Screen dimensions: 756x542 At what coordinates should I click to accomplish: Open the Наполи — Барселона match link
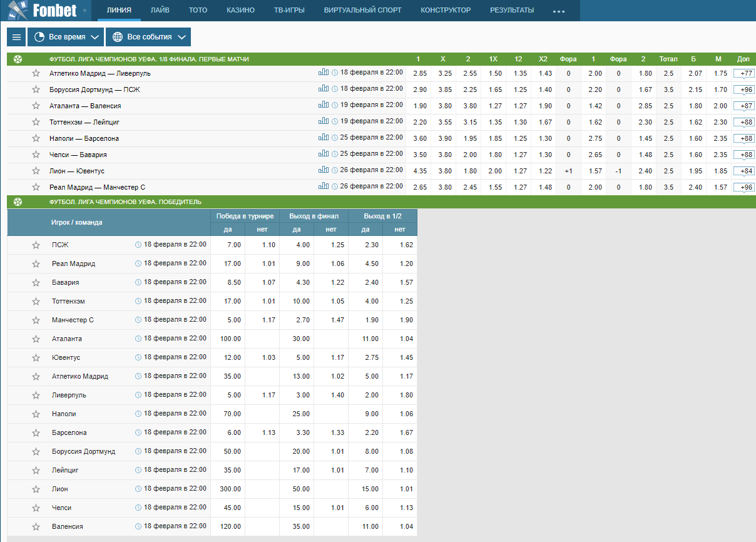(84, 138)
